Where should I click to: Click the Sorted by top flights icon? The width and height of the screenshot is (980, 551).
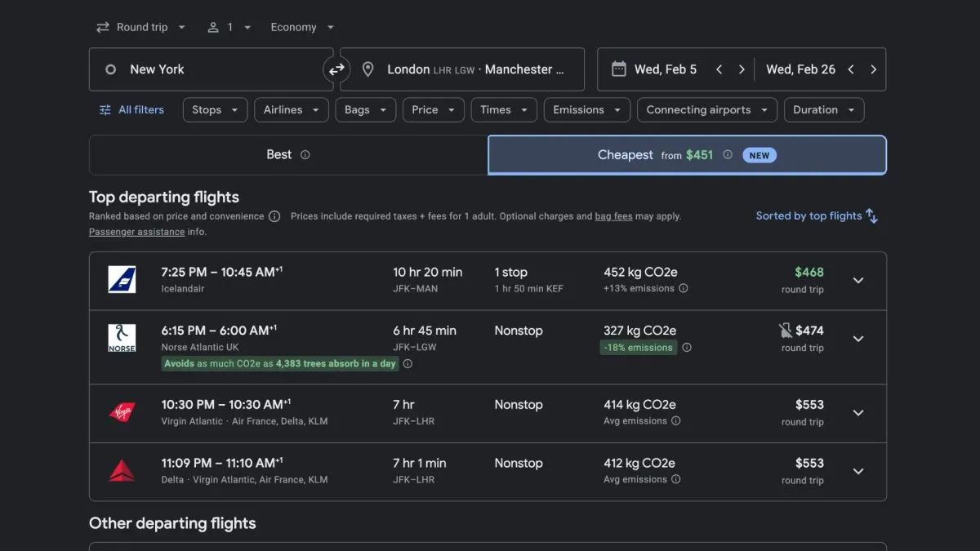[x=872, y=216]
